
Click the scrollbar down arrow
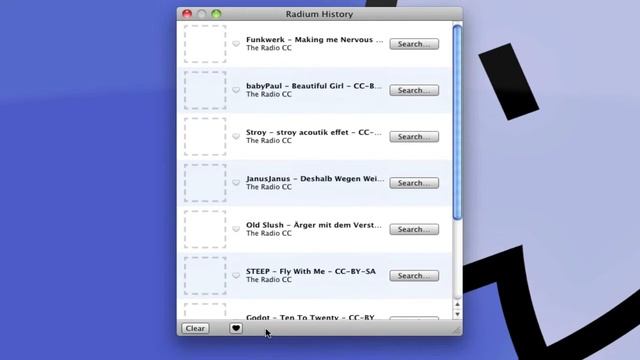point(457,314)
